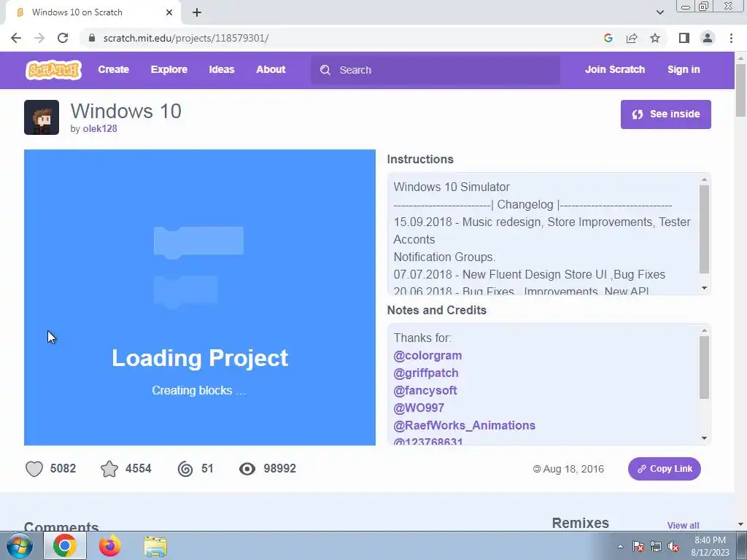Image resolution: width=747 pixels, height=560 pixels.
Task: Click Instructions box scroll down arrow
Action: tap(704, 288)
